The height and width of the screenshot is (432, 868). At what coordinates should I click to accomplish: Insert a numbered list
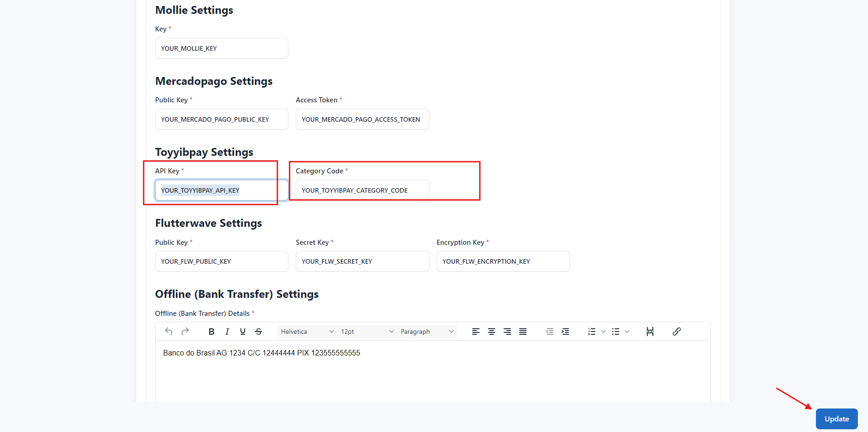592,331
